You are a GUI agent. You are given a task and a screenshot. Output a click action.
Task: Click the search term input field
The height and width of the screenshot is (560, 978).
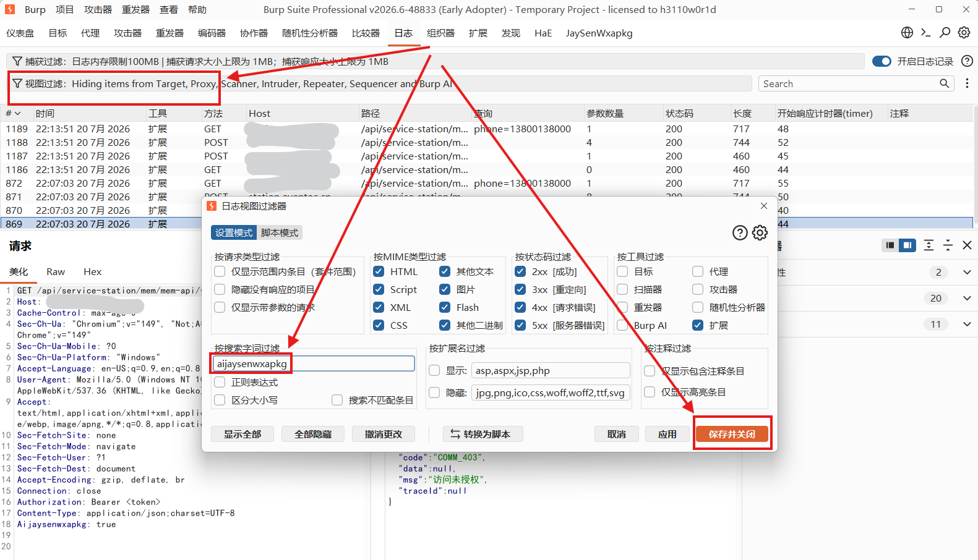click(x=314, y=363)
